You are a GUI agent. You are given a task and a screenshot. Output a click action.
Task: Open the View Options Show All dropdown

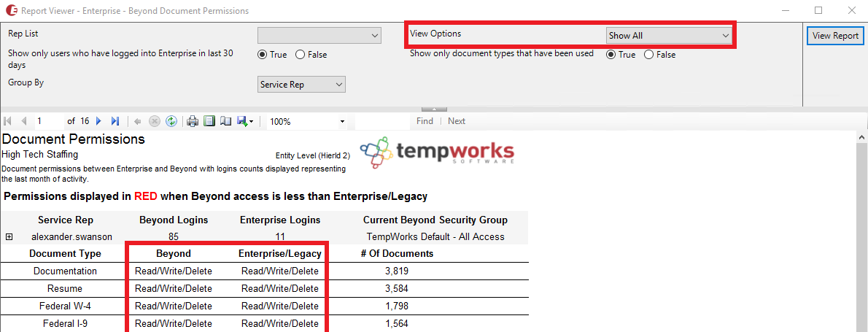(x=669, y=36)
